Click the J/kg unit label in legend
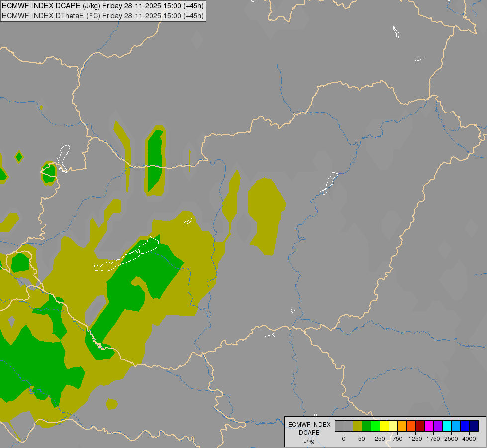This screenshot has height=448, width=487. [309, 441]
